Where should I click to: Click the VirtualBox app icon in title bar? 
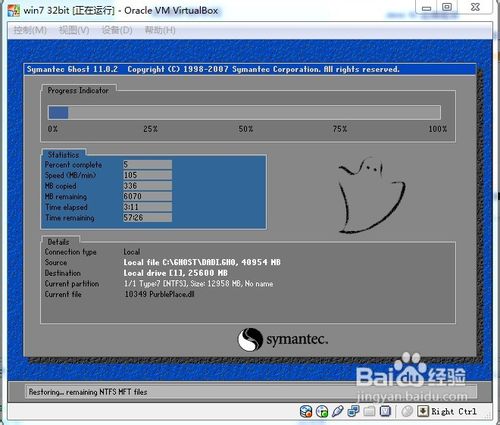coord(13,10)
